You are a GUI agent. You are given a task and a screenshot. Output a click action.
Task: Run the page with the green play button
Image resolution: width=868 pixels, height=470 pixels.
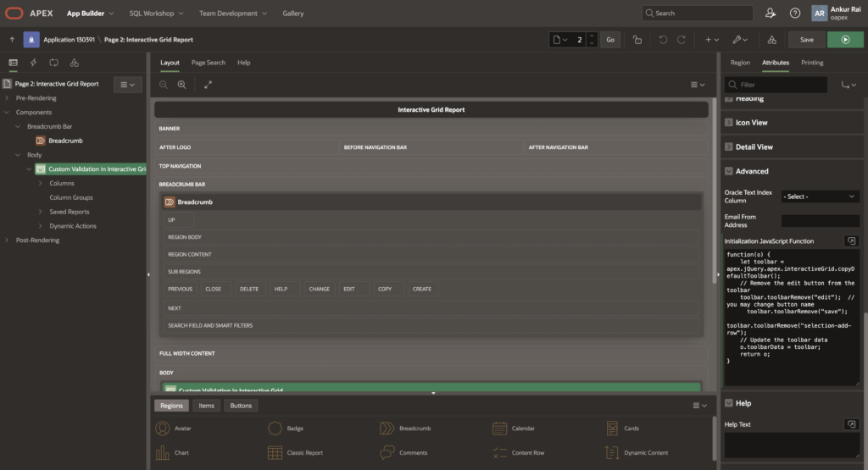pos(844,40)
